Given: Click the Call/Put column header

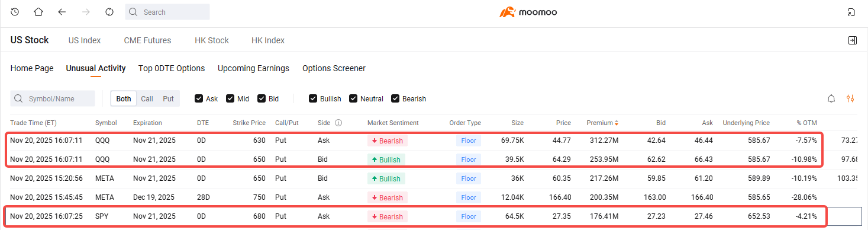Looking at the screenshot, I should [287, 123].
